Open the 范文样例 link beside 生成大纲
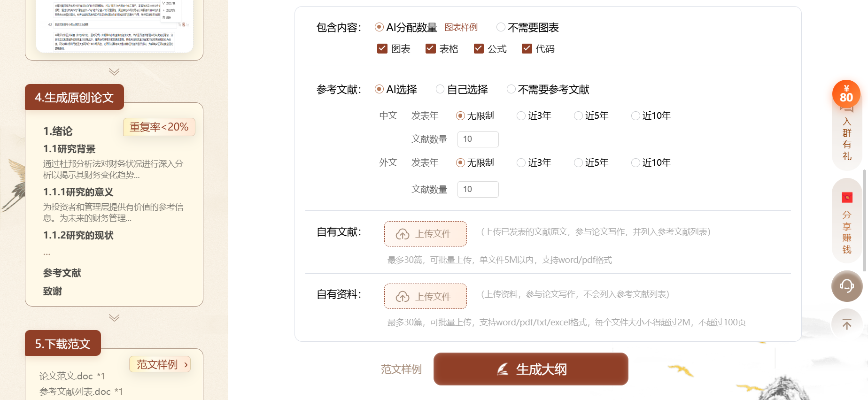This screenshot has height=400, width=868. [401, 369]
